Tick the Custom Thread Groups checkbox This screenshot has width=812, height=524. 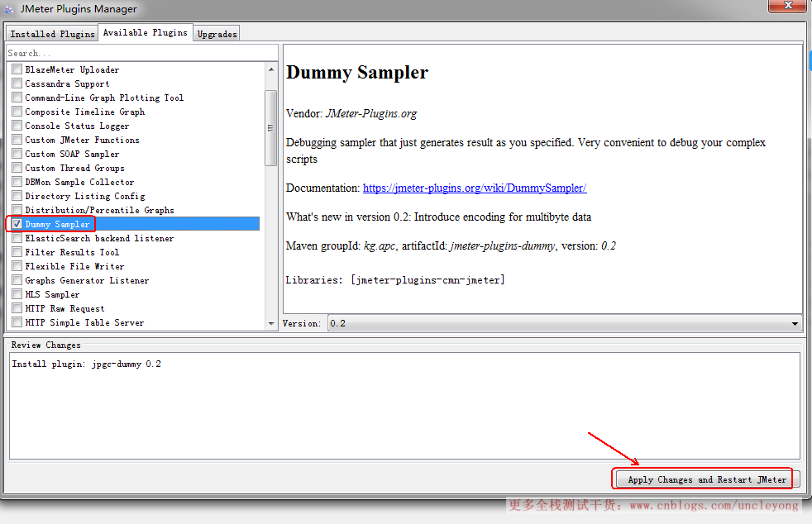(17, 168)
